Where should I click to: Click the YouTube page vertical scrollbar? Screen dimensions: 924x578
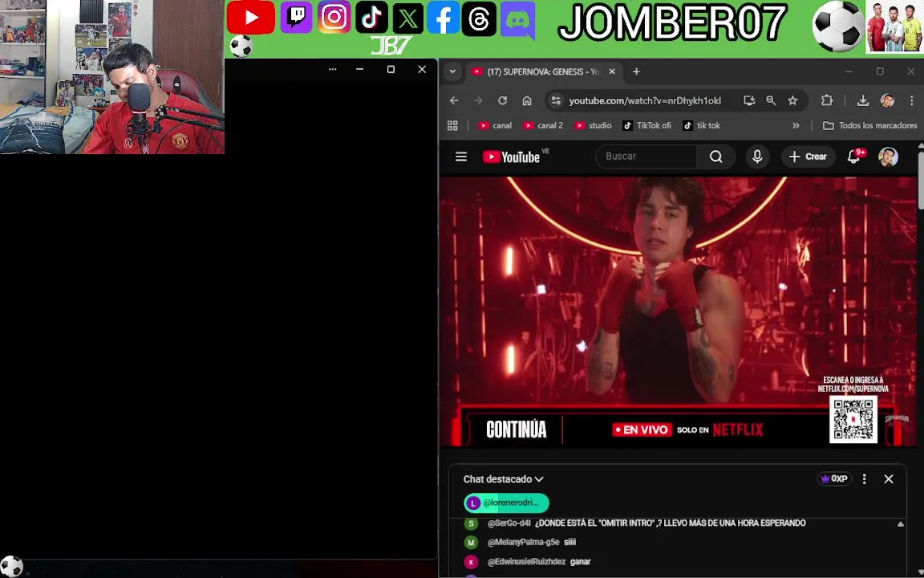[x=921, y=180]
